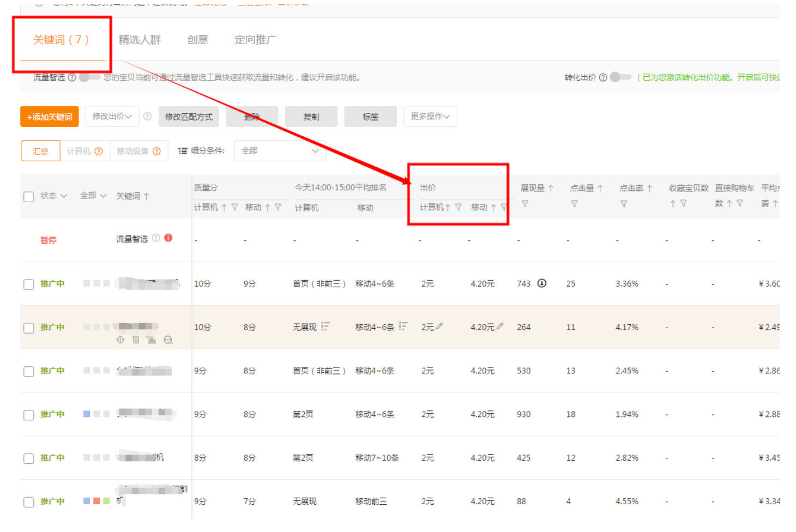Viewport: 796px width, 532px height.
Task: Select the 计算机 view tab
Action: [x=85, y=151]
